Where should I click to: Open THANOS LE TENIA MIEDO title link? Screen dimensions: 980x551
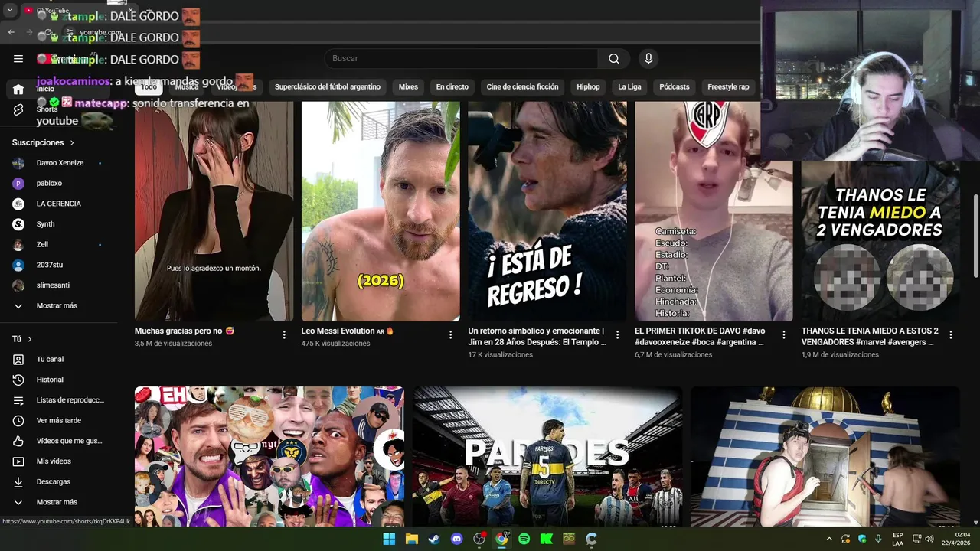870,337
